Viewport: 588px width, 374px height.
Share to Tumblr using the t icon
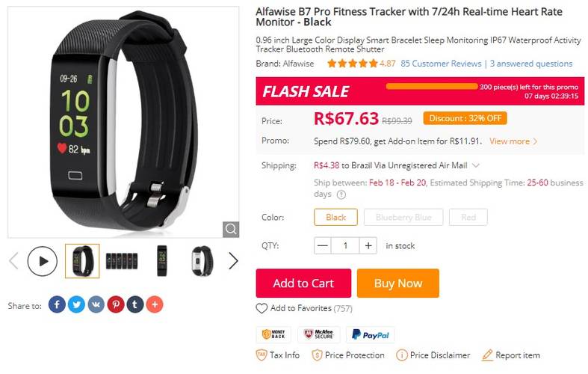pos(135,304)
